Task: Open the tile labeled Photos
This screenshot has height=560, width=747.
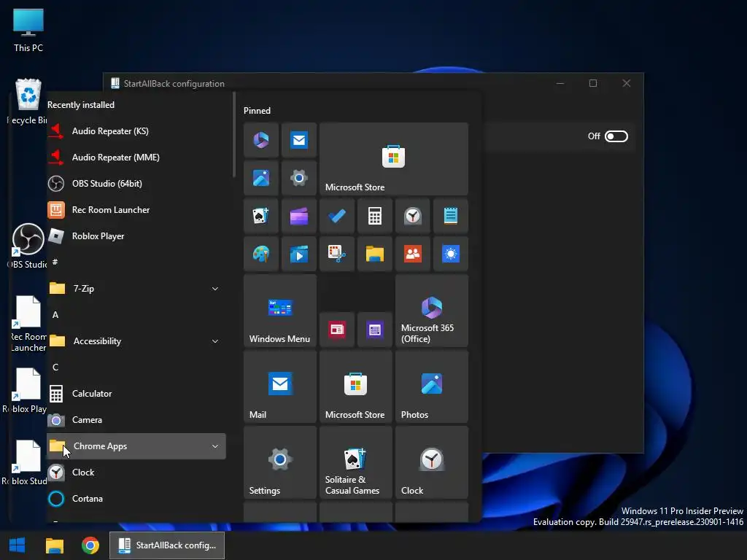Action: pos(432,386)
